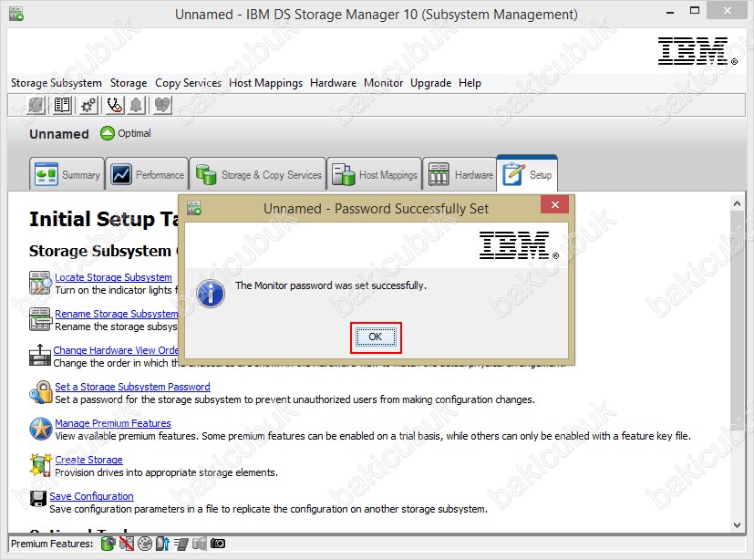Click the stethoscope Recovery Guru toolbar icon
The width and height of the screenshot is (754, 560).
[115, 106]
